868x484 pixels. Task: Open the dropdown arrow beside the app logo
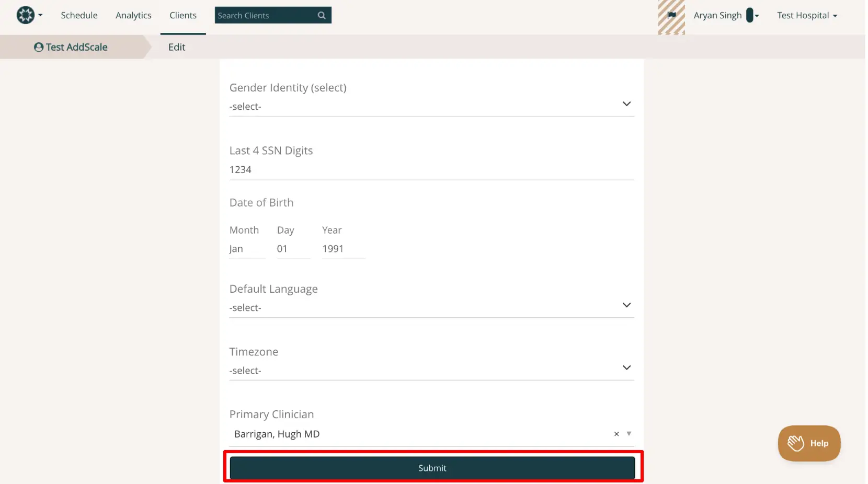pyautogui.click(x=39, y=15)
